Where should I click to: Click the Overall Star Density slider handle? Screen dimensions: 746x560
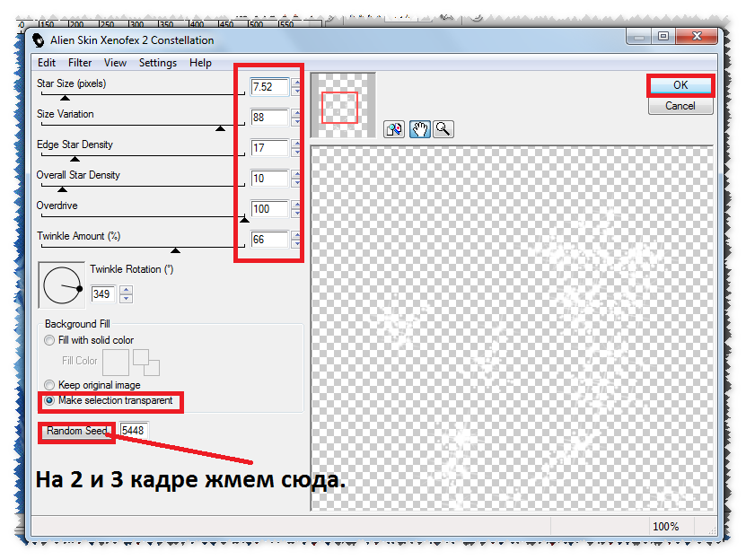tap(62, 189)
